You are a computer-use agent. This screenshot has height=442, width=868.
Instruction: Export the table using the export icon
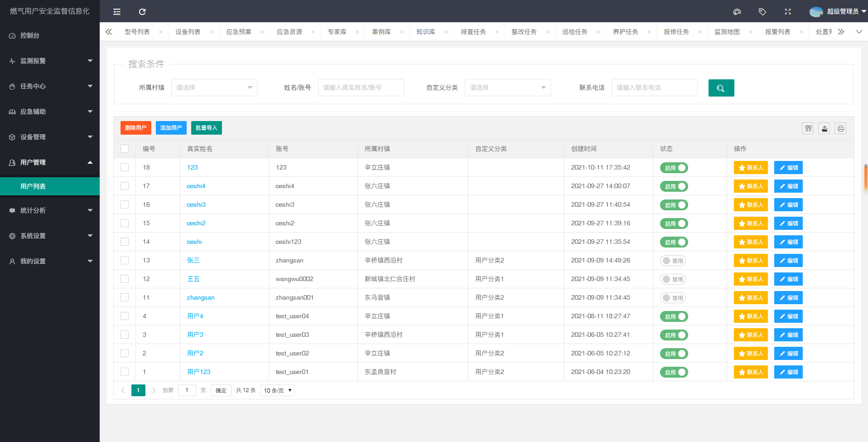point(824,128)
